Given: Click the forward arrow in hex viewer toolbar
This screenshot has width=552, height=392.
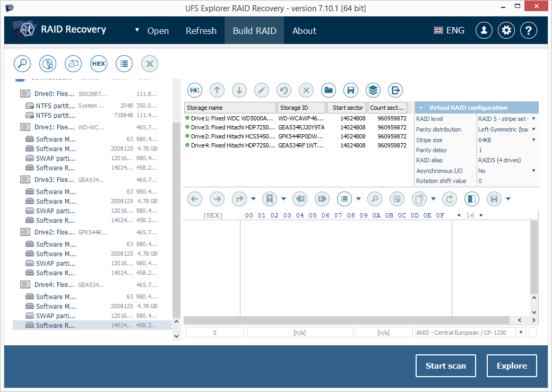Looking at the screenshot, I should click(217, 199).
